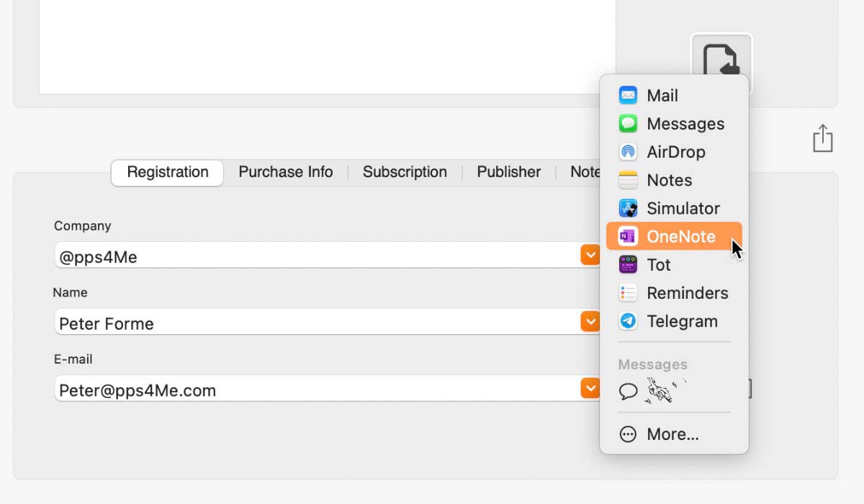
Task: Pick Tot from the share menu
Action: click(x=674, y=265)
